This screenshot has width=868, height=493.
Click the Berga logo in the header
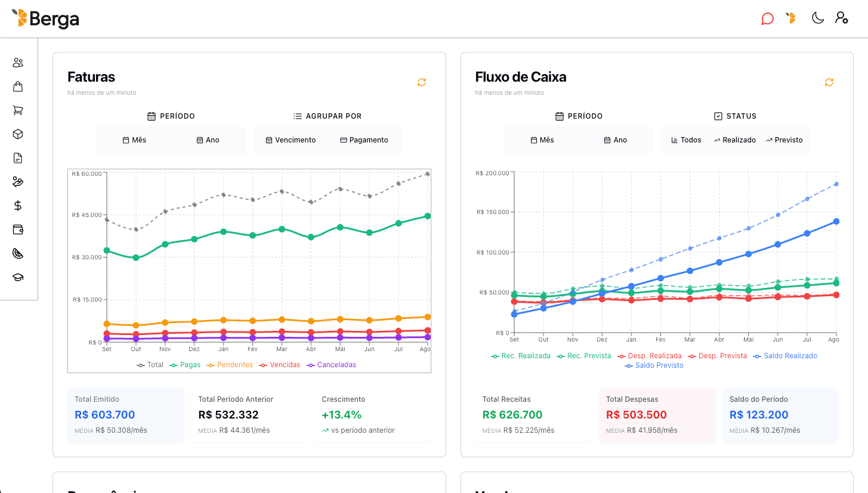pos(46,18)
